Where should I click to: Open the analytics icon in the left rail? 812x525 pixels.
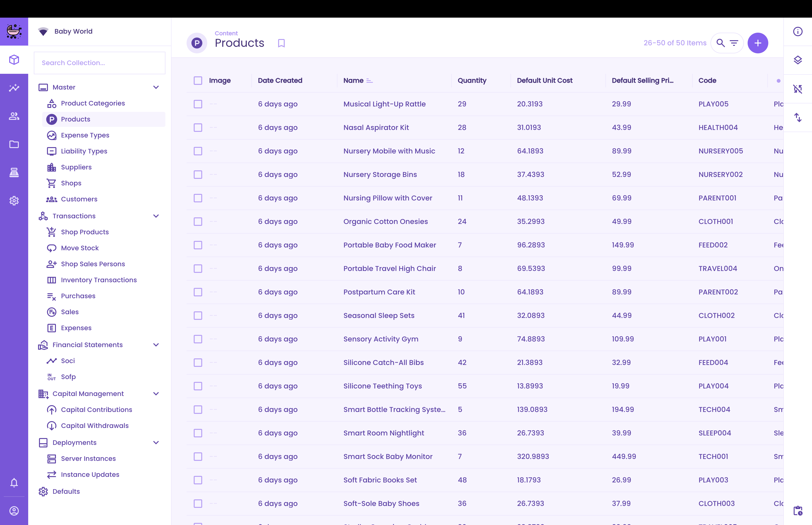(14, 88)
